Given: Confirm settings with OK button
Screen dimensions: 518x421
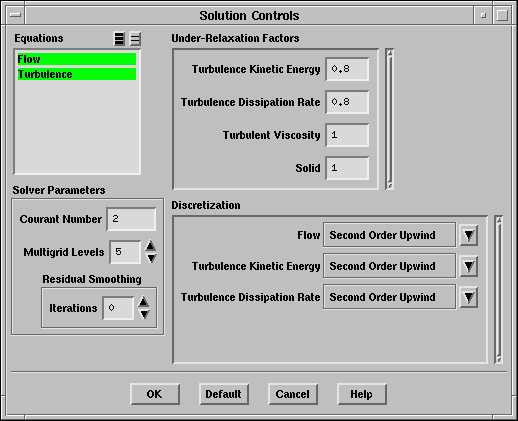Looking at the screenshot, I should pos(155,394).
